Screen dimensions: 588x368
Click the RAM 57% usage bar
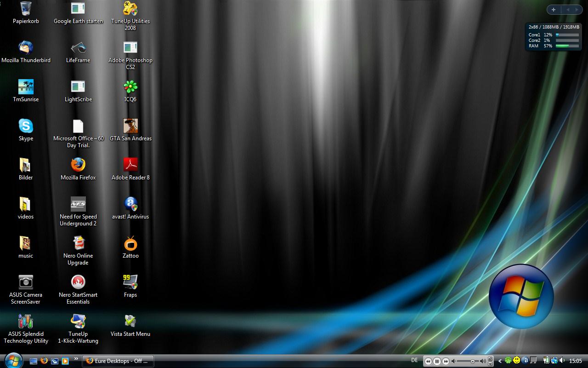tap(567, 46)
